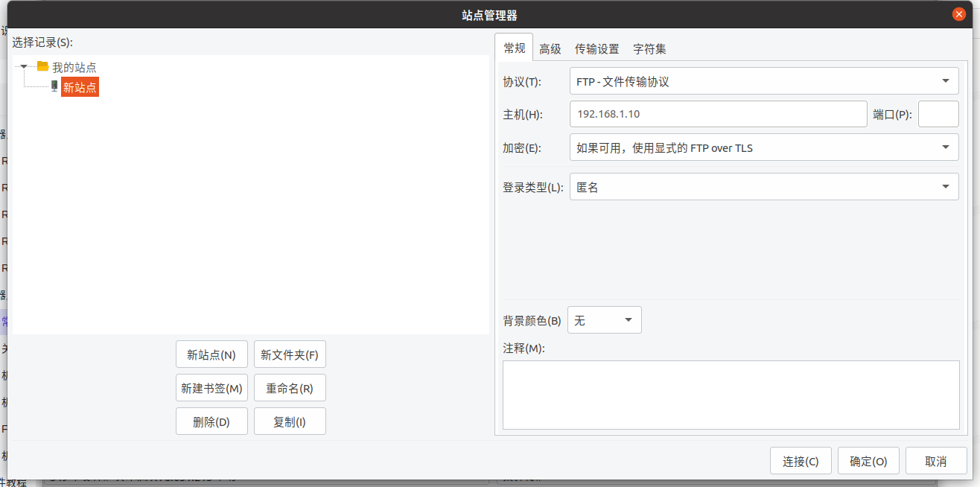Click the server icon beside 新站点
The image size is (980, 487).
click(x=54, y=86)
